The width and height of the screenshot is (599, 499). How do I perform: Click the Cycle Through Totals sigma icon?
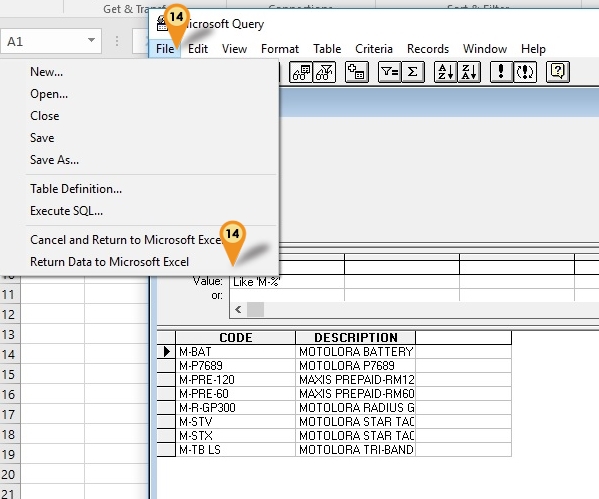pos(413,72)
